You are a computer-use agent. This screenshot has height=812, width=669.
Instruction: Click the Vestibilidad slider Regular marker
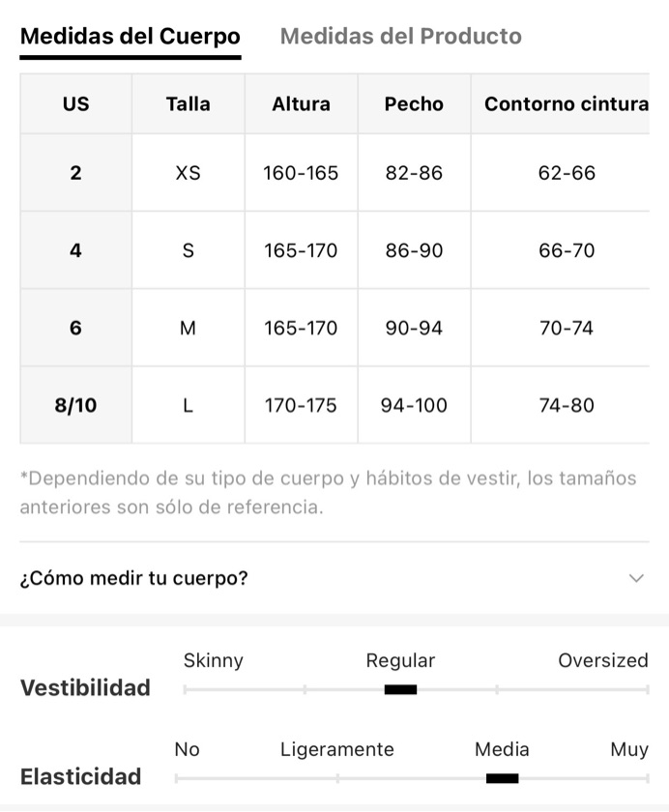coord(400,689)
